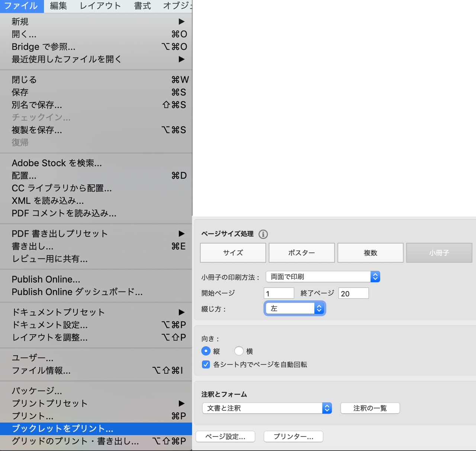Viewport: 476px width, 451px height.
Task: Click the ページ設定... button
Action: coord(225,436)
